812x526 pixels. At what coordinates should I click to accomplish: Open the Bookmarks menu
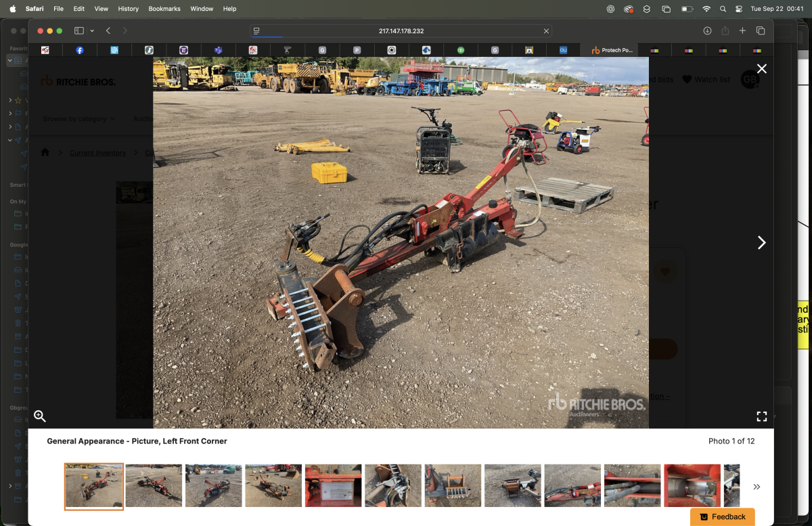[x=164, y=9]
